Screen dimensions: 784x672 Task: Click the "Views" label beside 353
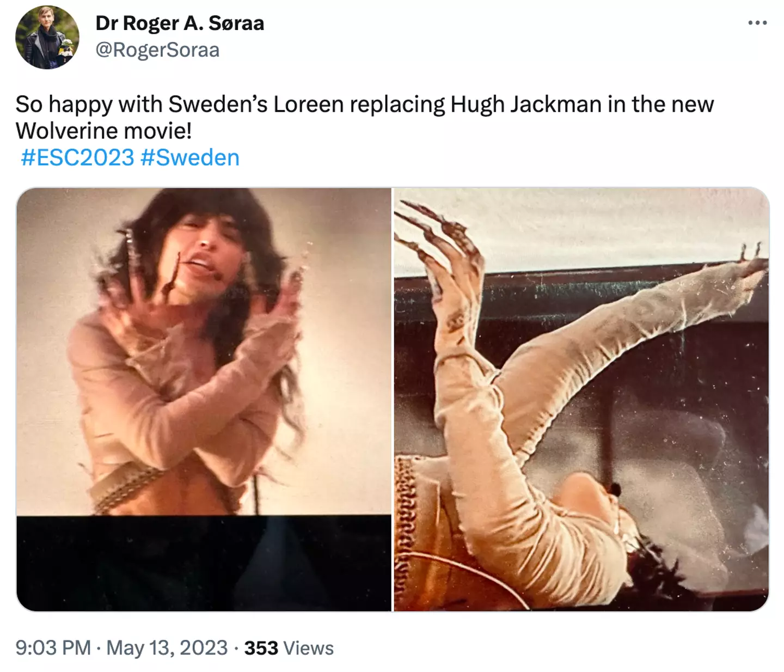tap(308, 648)
